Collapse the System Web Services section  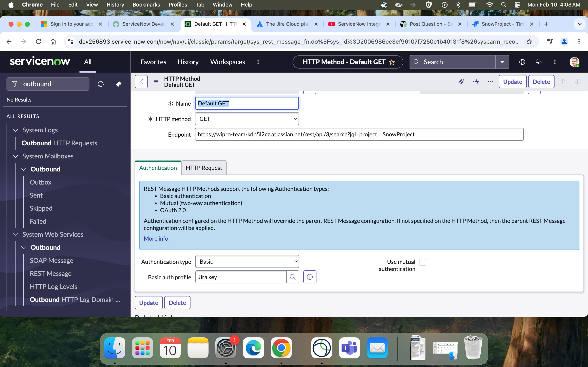(x=16, y=234)
